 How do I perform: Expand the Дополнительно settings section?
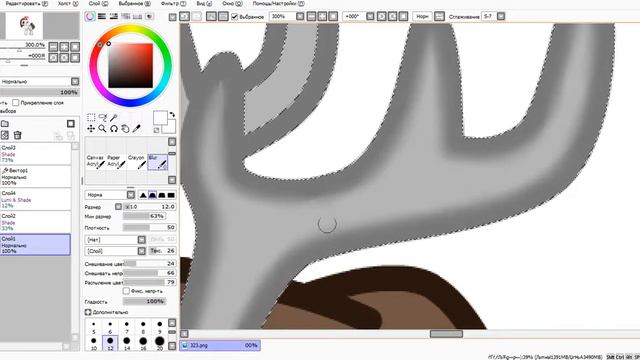(x=88, y=312)
